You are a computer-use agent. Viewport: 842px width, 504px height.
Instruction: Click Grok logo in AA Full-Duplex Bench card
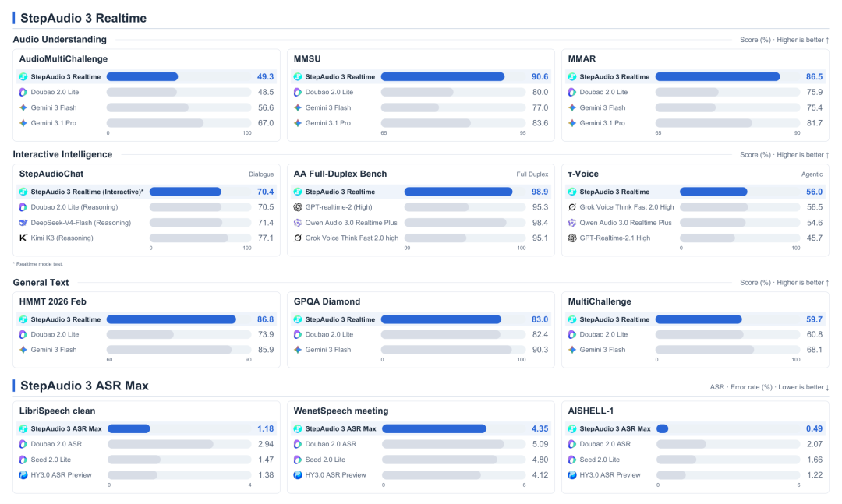tap(298, 238)
